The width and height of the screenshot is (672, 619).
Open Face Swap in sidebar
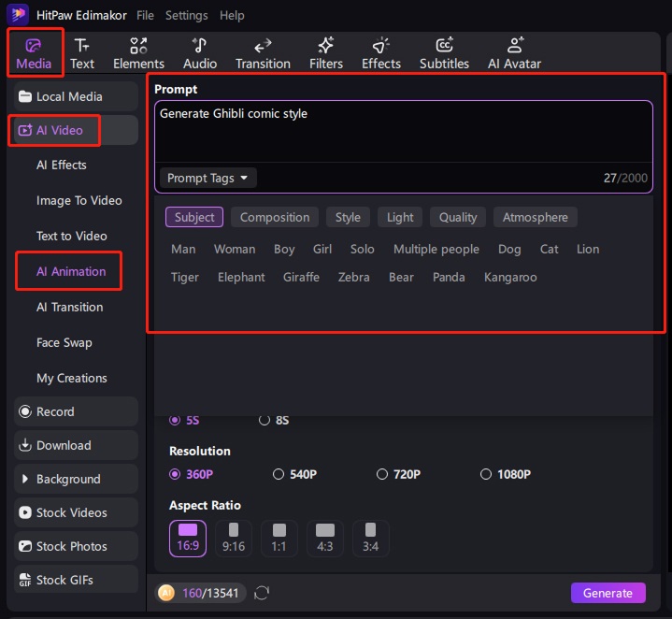coord(64,343)
